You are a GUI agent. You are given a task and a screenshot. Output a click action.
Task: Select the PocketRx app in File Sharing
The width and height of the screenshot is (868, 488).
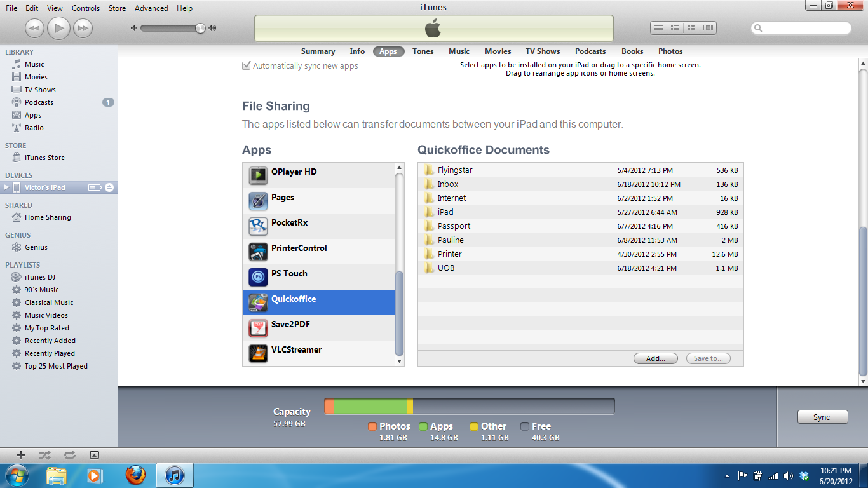coord(318,226)
